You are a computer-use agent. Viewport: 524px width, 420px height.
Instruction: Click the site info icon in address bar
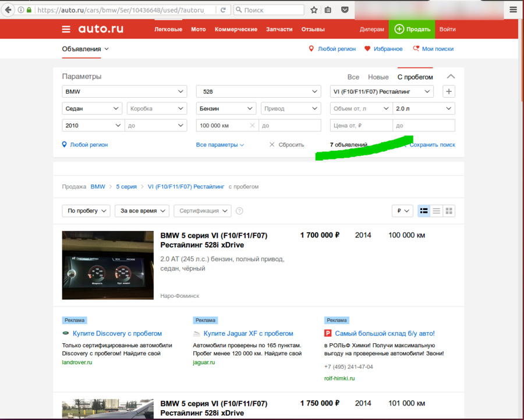(21, 10)
